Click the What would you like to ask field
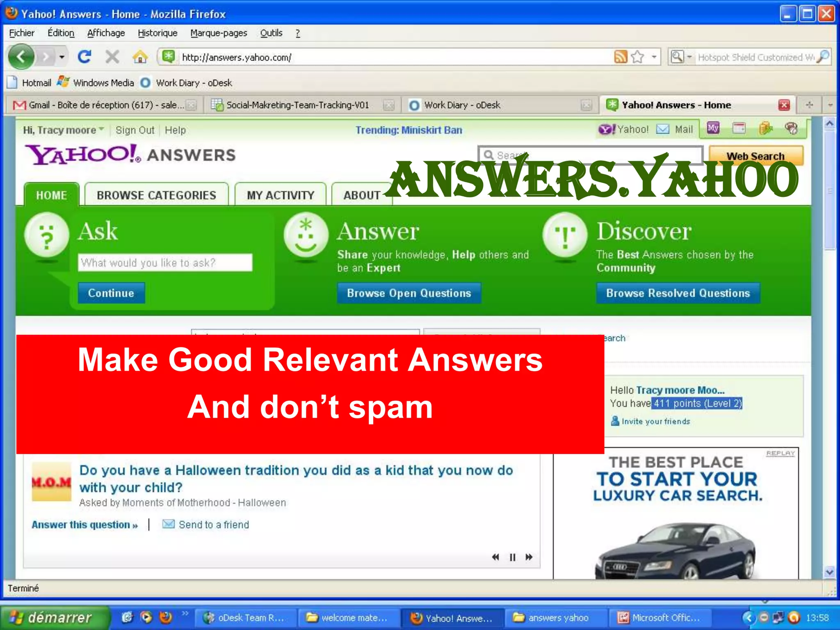 click(165, 262)
